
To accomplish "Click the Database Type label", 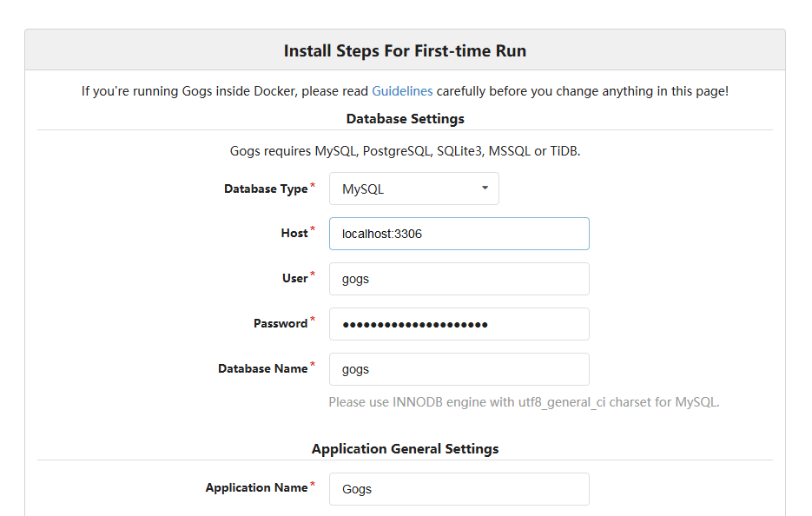I will point(266,189).
